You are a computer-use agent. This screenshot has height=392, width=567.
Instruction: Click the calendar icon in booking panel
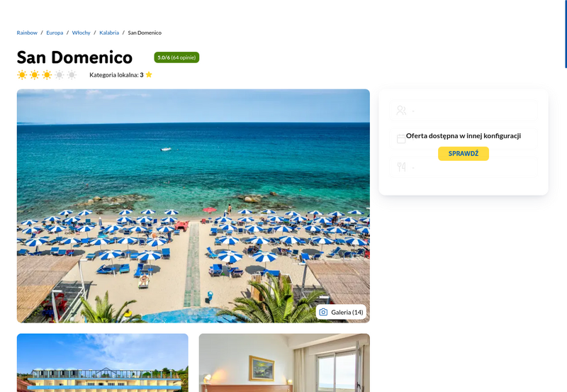[x=401, y=139]
